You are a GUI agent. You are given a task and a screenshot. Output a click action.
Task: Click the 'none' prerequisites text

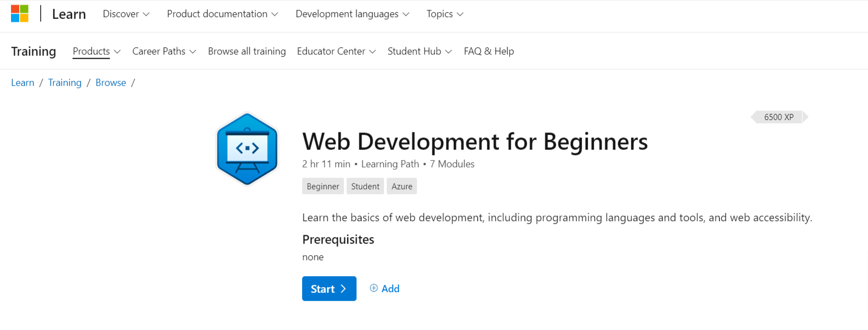313,257
